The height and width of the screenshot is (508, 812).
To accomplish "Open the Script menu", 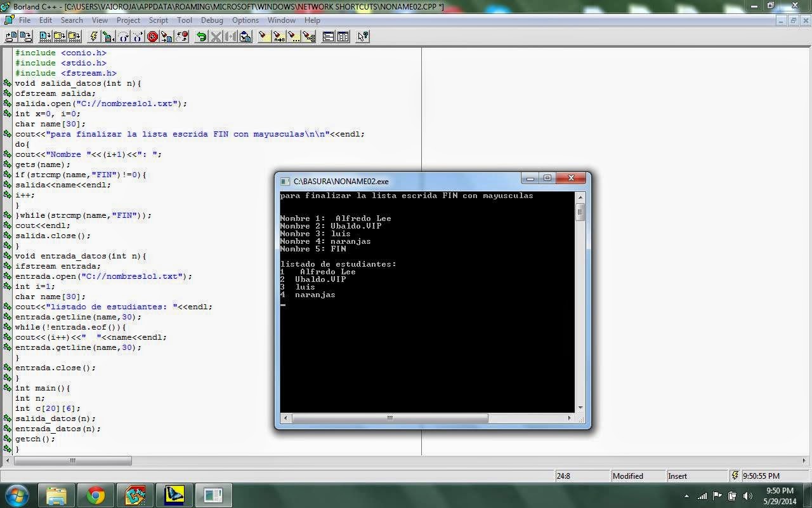I will point(158,20).
